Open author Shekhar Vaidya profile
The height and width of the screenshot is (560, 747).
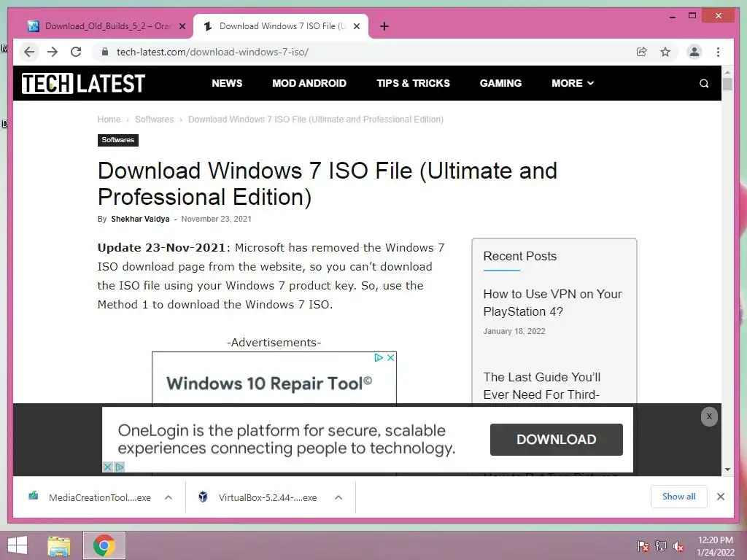[x=140, y=219]
